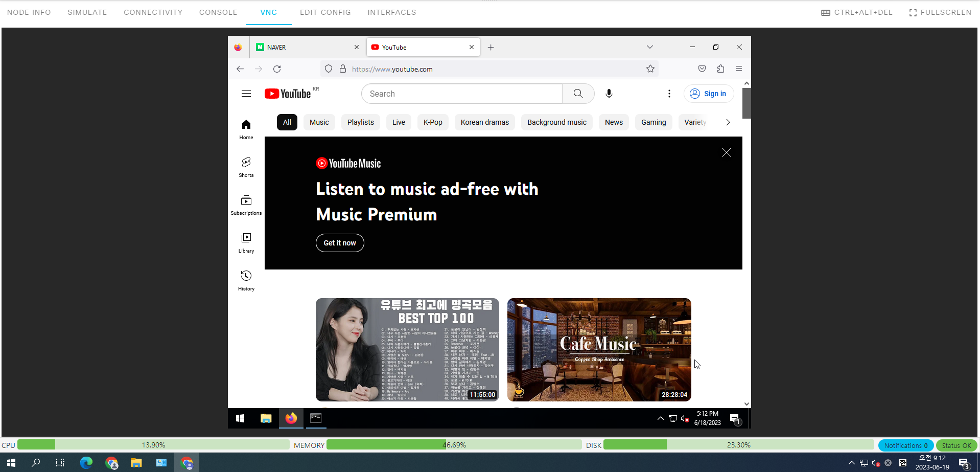Image resolution: width=980 pixels, height=472 pixels.
Task: Filter by Gaming chip
Action: point(654,122)
